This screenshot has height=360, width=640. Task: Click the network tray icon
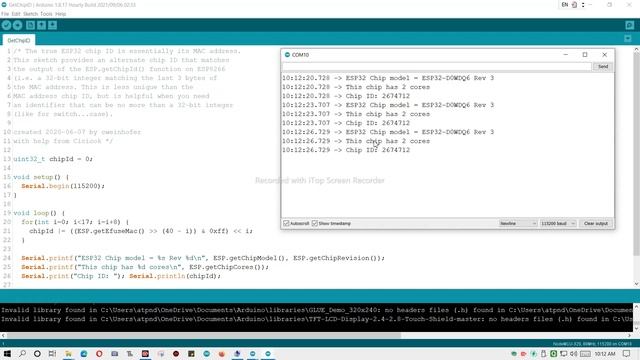click(563, 353)
